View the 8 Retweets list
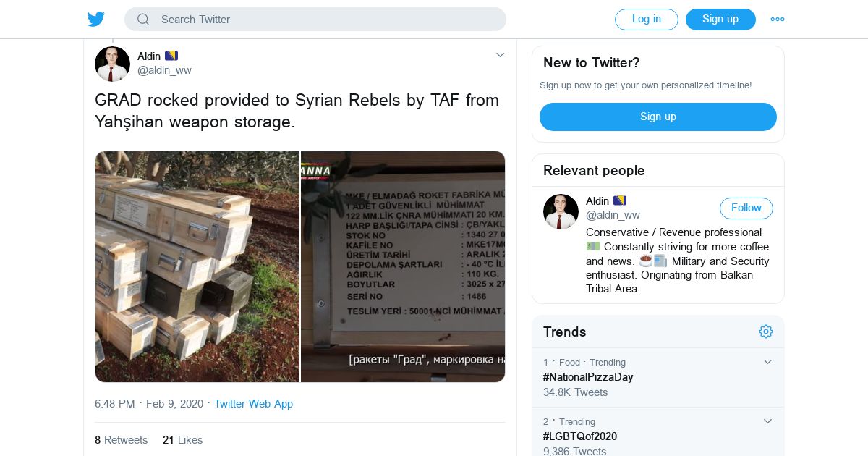The height and width of the screenshot is (456, 868). pyautogui.click(x=121, y=440)
